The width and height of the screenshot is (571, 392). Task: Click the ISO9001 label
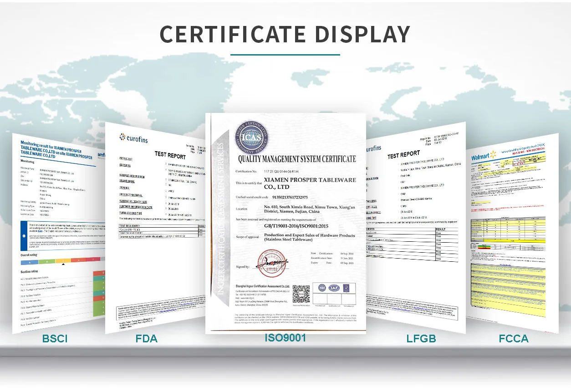[285, 338]
